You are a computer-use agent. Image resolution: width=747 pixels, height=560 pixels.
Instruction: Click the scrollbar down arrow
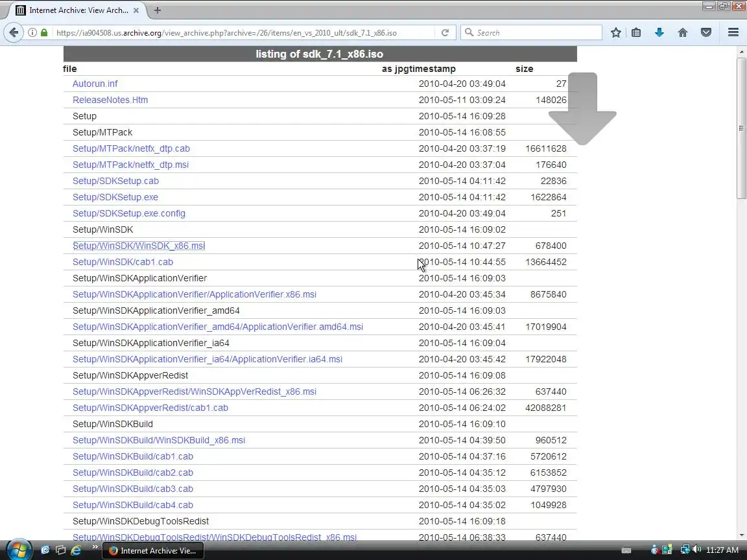click(x=741, y=535)
